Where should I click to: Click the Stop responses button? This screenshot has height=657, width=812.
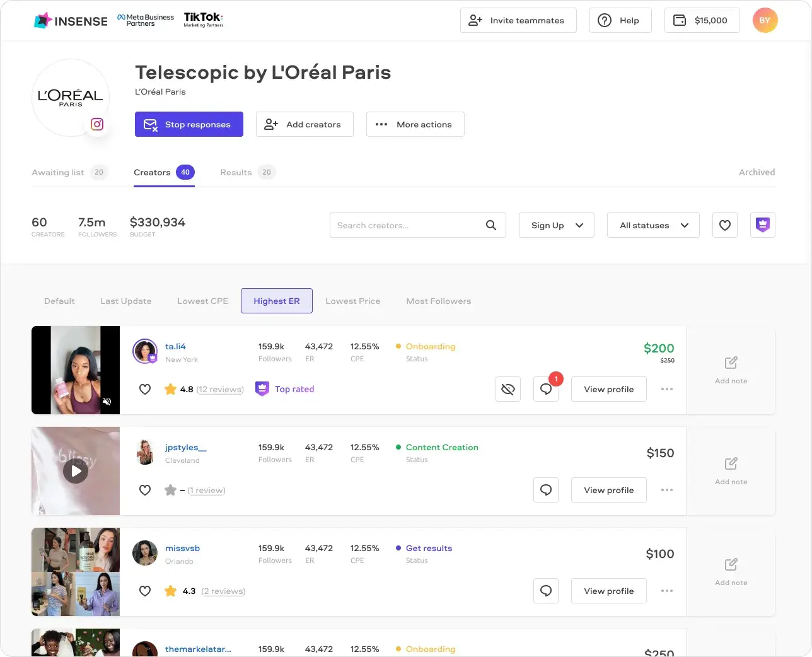pos(189,124)
